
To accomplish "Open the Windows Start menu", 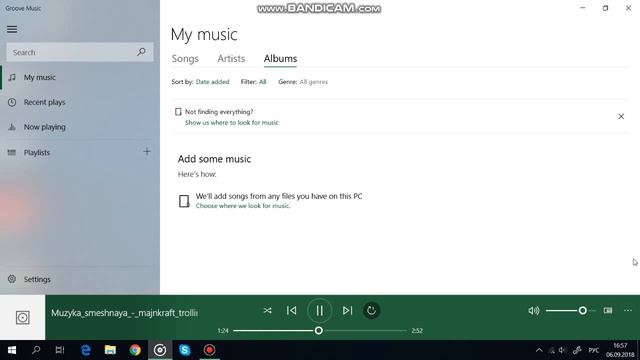I will 12,350.
